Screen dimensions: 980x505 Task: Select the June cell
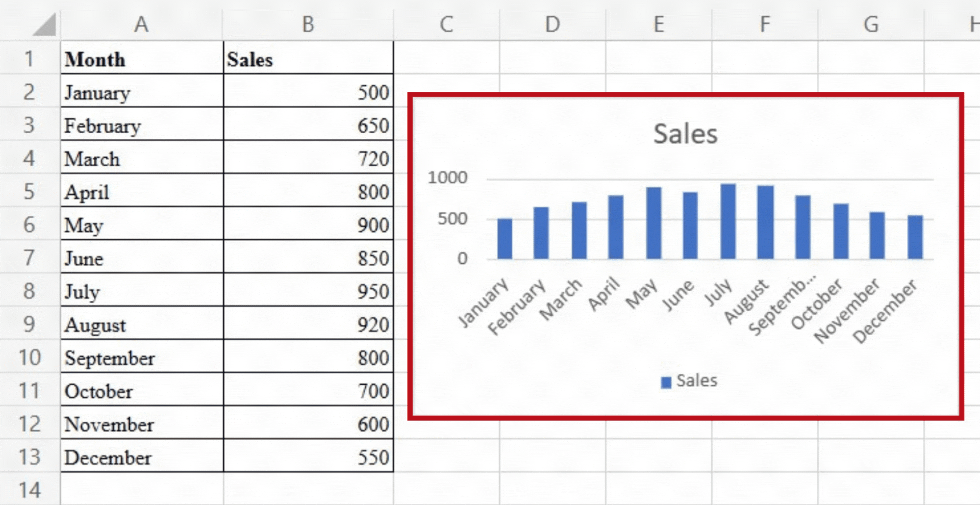[142, 257]
